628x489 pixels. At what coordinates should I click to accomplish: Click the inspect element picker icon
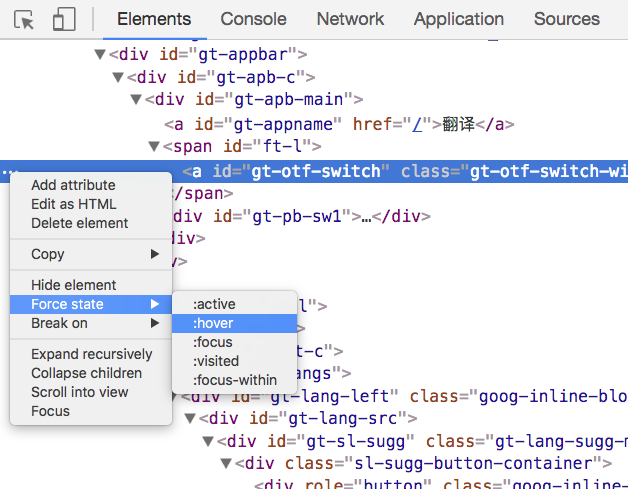pos(25,19)
